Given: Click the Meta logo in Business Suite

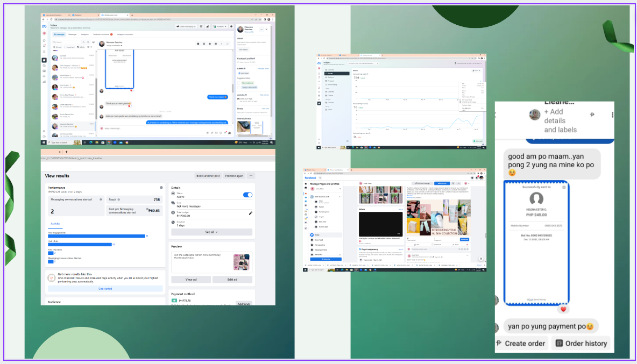Looking at the screenshot, I should (x=44, y=25).
